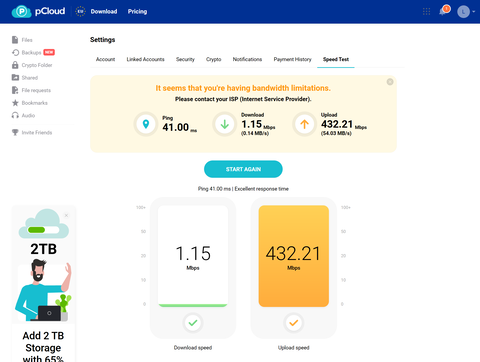Click the 1.15 Mbps download speed gauge
Screen dimensions: 480x362
tap(193, 256)
